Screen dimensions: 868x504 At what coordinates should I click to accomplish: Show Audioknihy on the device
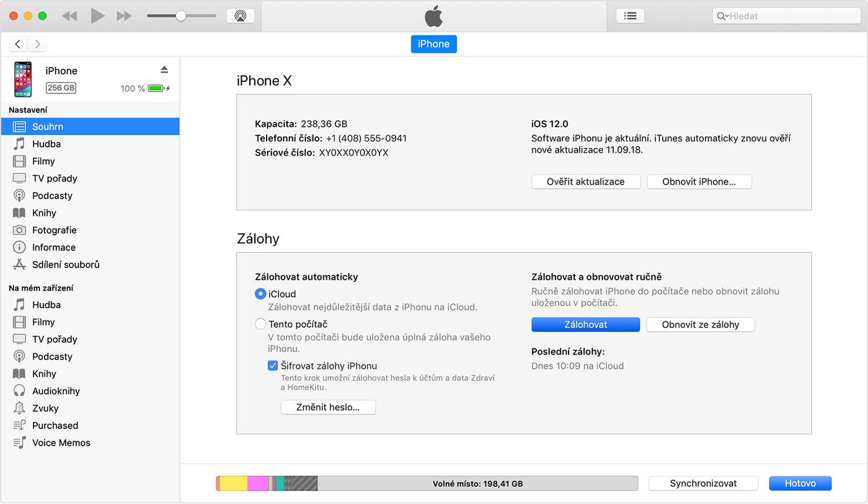tap(90, 391)
